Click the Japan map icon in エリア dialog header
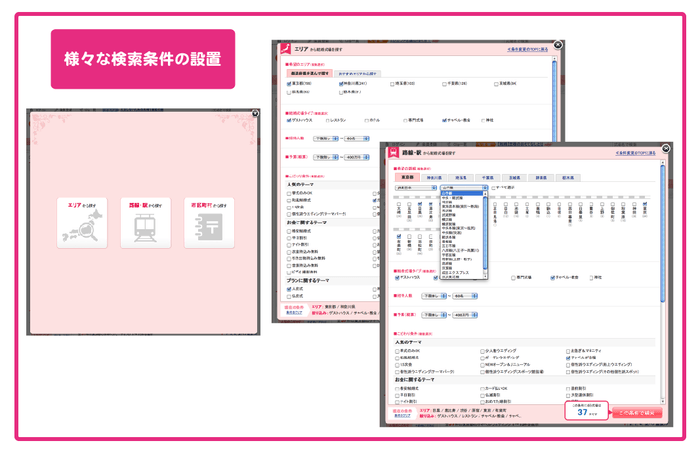The height and width of the screenshot is (455, 700). point(285,49)
